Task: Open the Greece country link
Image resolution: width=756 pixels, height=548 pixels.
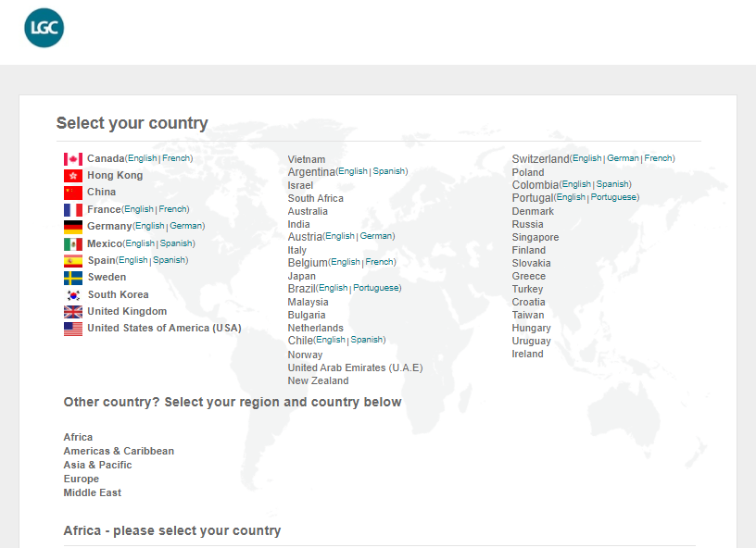Action: tap(529, 277)
